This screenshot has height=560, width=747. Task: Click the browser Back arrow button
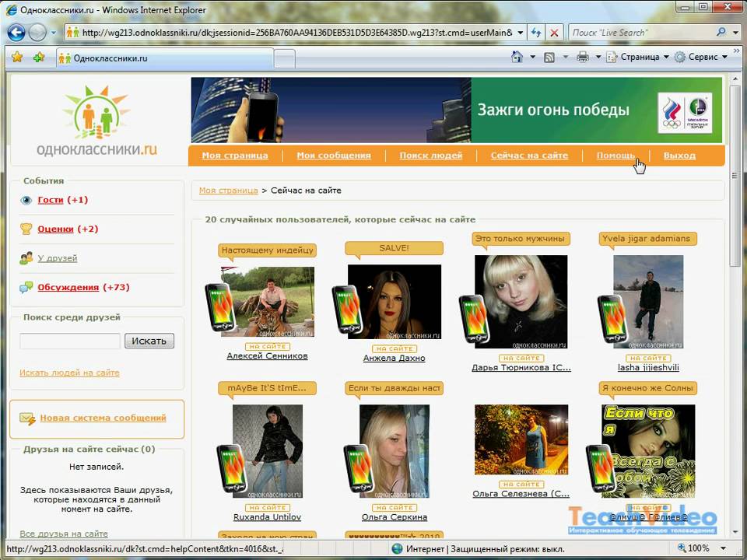click(16, 33)
